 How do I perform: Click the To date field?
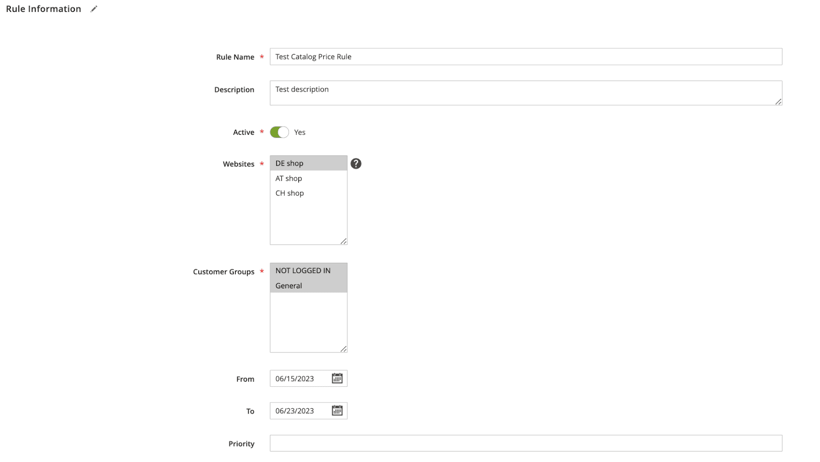click(301, 411)
